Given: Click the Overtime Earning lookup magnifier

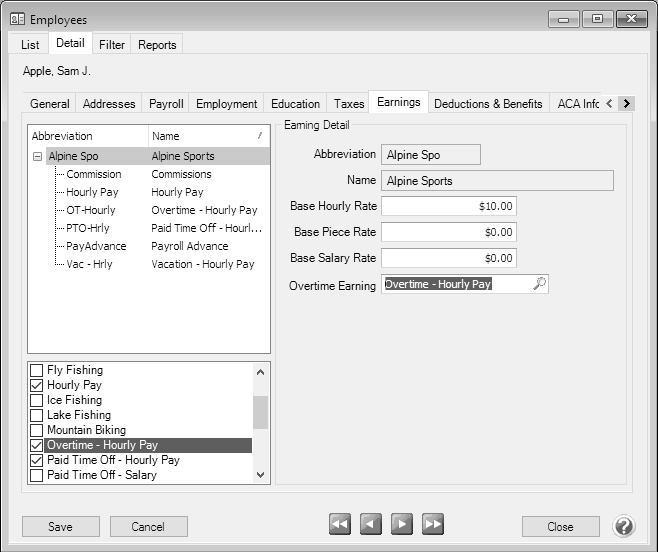Looking at the screenshot, I should pos(539,284).
